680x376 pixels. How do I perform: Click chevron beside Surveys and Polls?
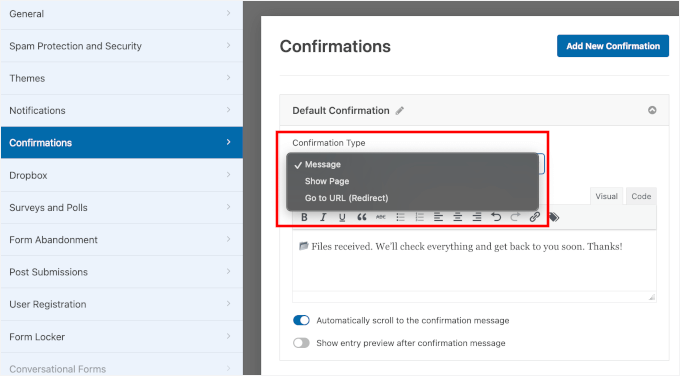(x=229, y=207)
